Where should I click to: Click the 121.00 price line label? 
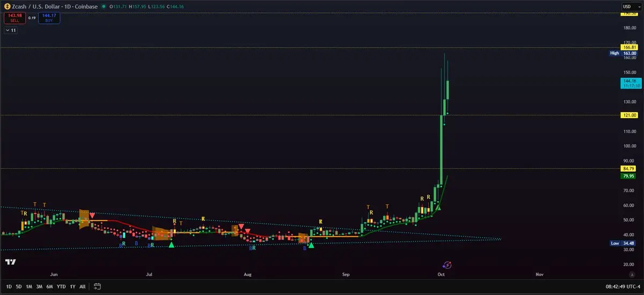629,115
